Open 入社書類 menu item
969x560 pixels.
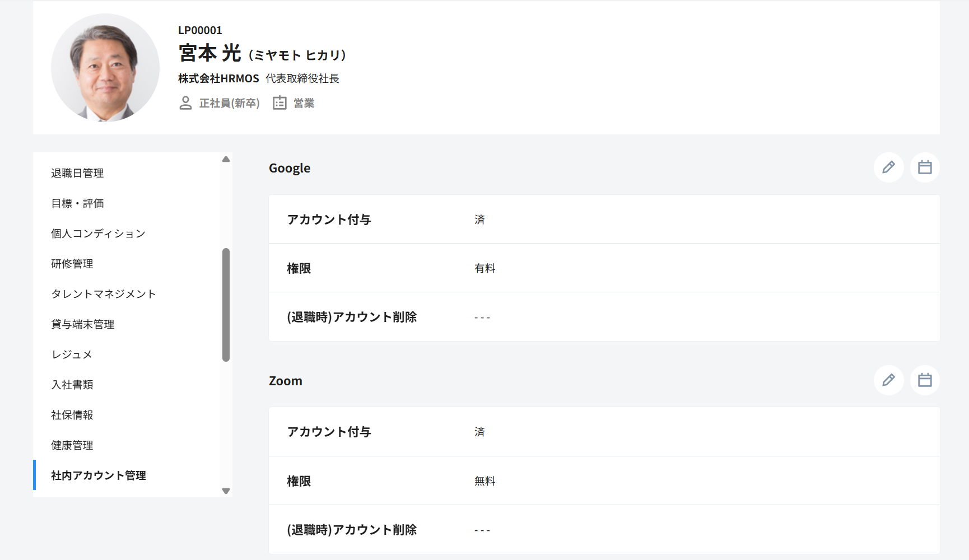point(72,385)
